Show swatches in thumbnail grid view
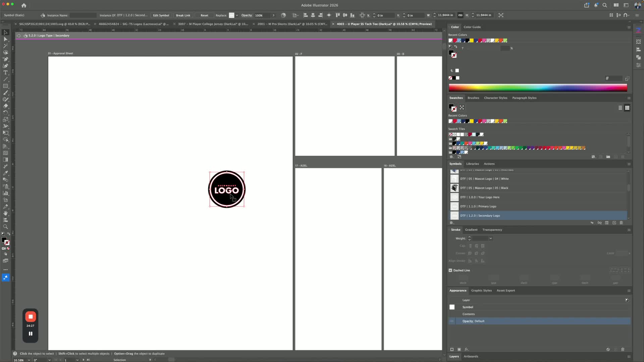The image size is (644, 362). click(627, 108)
